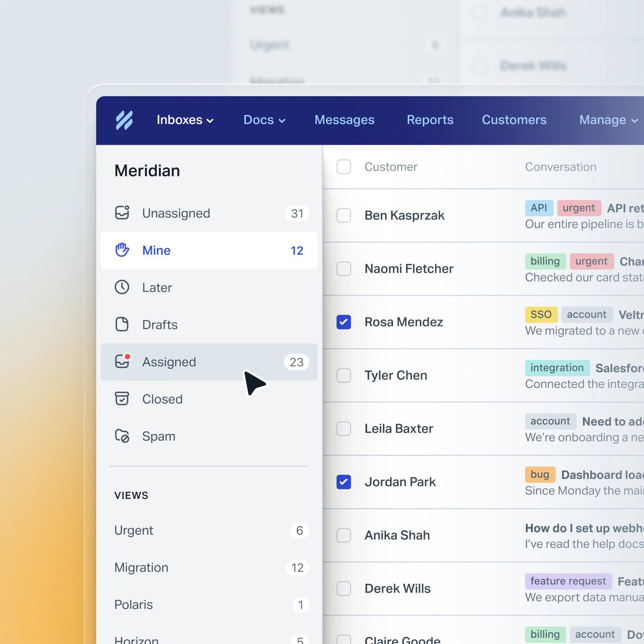Click the app logo in the navbar

click(124, 120)
